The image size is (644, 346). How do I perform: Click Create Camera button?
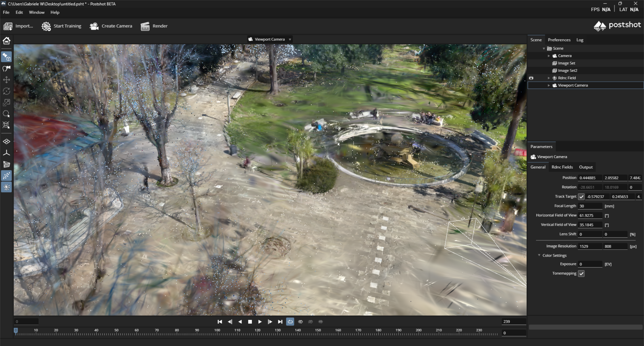tap(111, 26)
